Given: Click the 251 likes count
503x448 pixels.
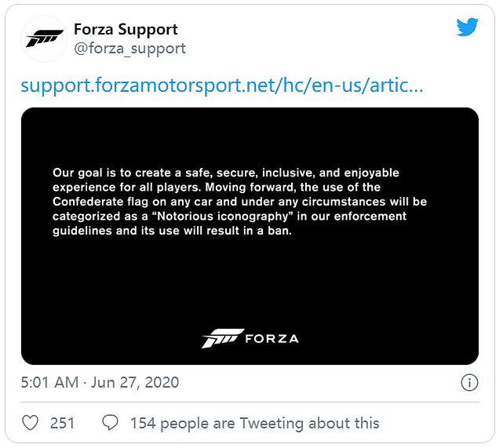Looking at the screenshot, I should [x=62, y=423].
